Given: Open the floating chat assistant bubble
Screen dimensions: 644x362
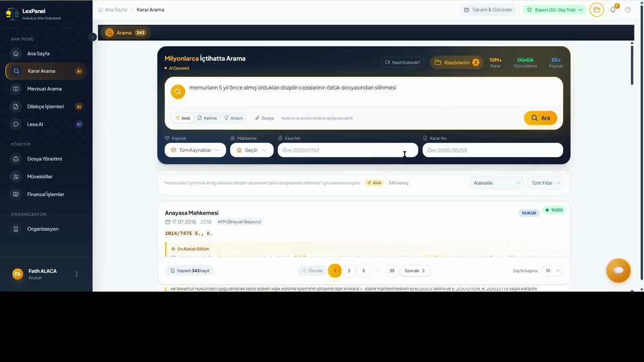Looking at the screenshot, I should (618, 270).
